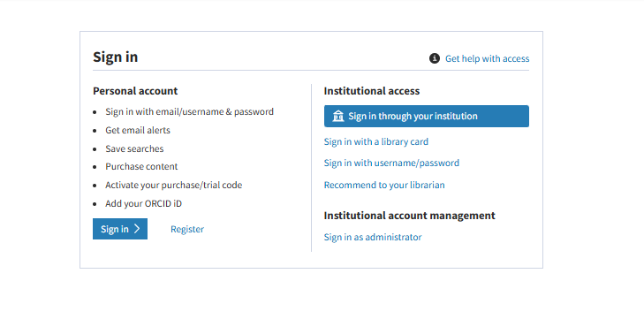
Task: Click the chevron arrow on Sign in button
Action: [x=137, y=229]
